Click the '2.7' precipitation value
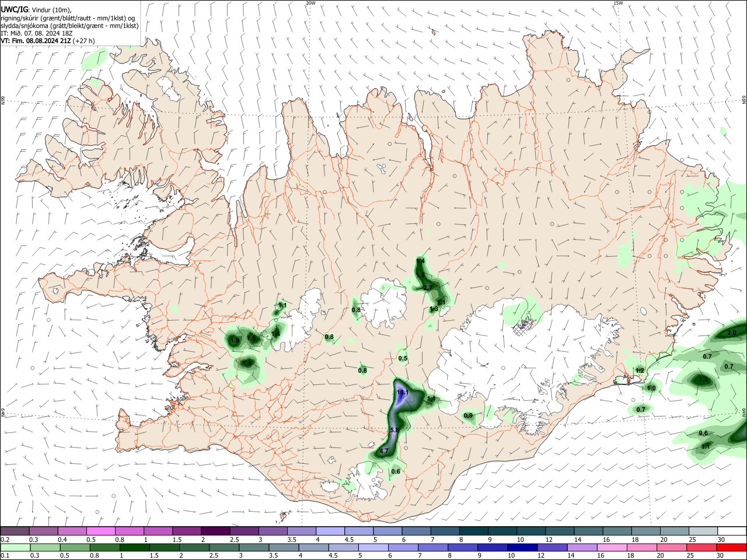The height and width of the screenshot is (560, 747). coord(428,288)
